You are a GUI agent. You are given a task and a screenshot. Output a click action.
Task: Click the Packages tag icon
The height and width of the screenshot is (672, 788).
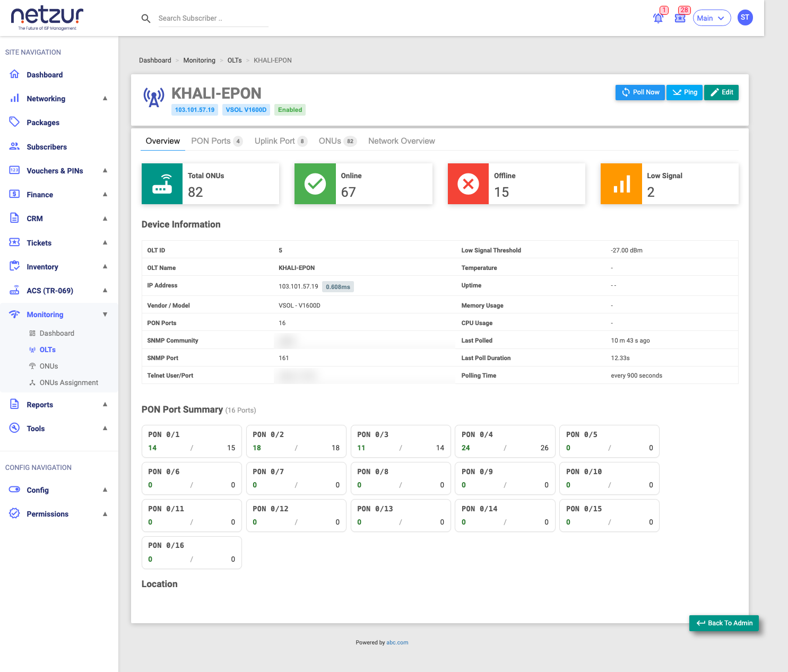(x=15, y=122)
